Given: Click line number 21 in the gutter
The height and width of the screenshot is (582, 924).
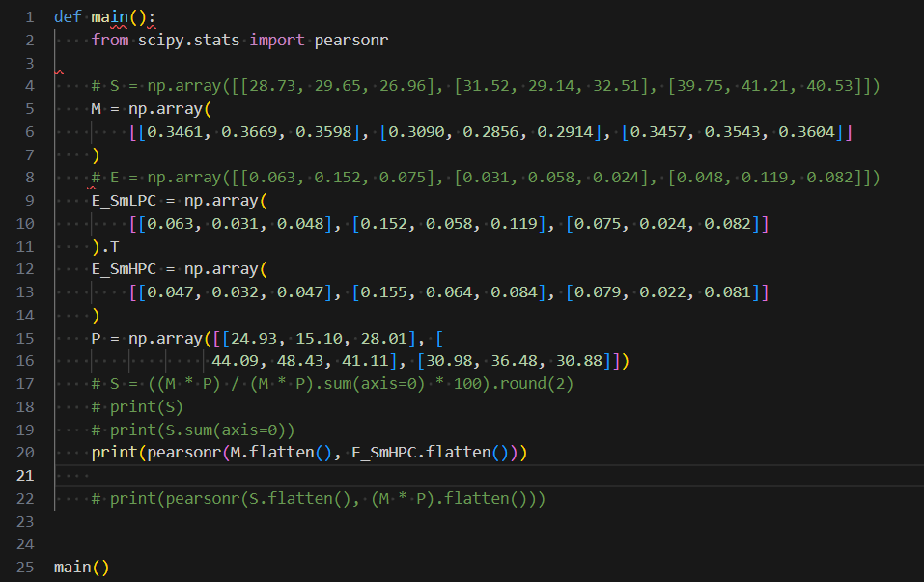Looking at the screenshot, I should pyautogui.click(x=29, y=474).
